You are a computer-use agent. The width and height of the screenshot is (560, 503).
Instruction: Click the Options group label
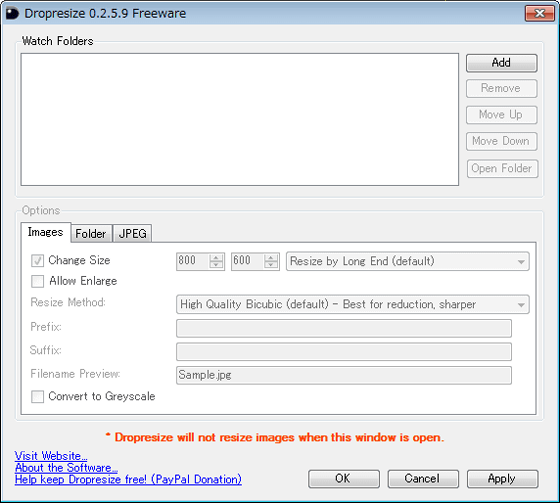click(41, 210)
